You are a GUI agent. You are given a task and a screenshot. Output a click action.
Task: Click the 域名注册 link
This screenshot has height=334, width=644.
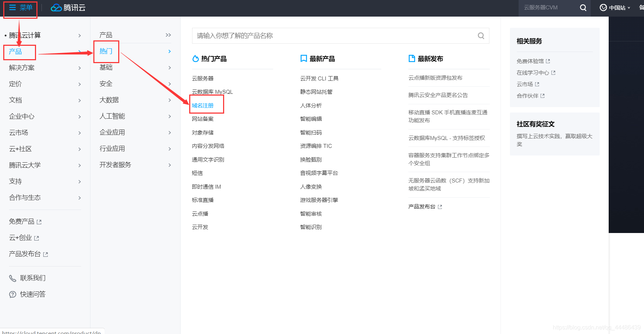coord(203,105)
